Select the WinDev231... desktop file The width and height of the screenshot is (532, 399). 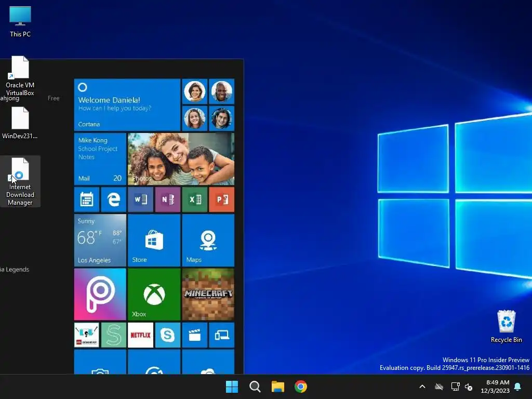[x=20, y=123]
